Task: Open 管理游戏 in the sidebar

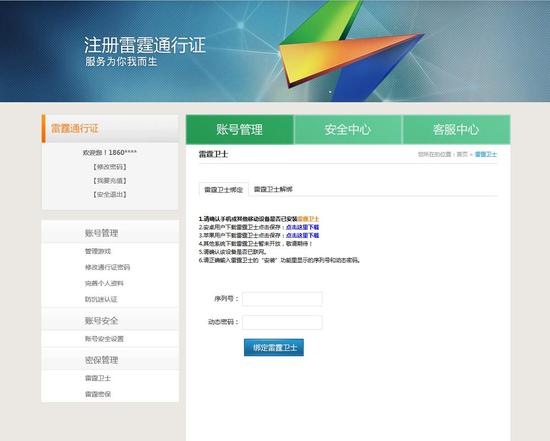Action: [x=98, y=251]
